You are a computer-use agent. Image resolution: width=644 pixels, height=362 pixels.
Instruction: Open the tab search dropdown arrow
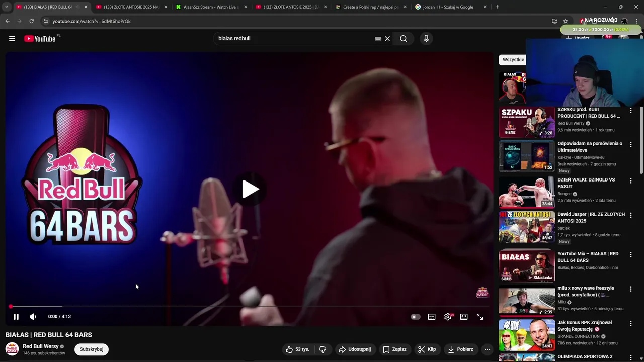pyautogui.click(x=7, y=7)
